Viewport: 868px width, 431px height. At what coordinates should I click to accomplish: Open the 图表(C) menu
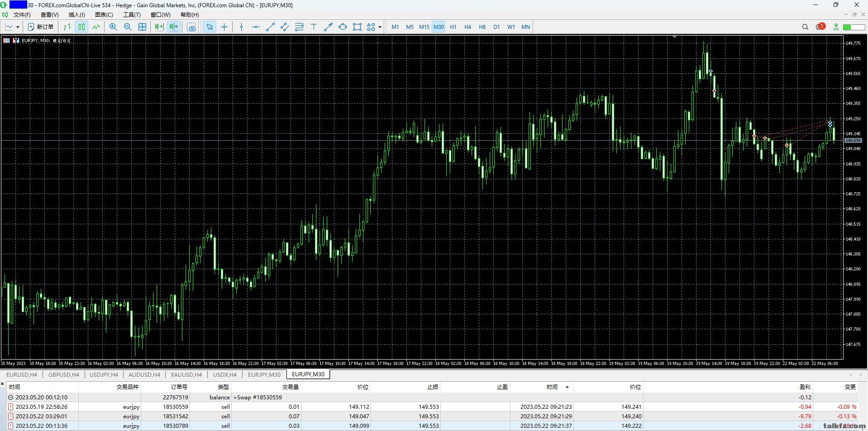[104, 15]
